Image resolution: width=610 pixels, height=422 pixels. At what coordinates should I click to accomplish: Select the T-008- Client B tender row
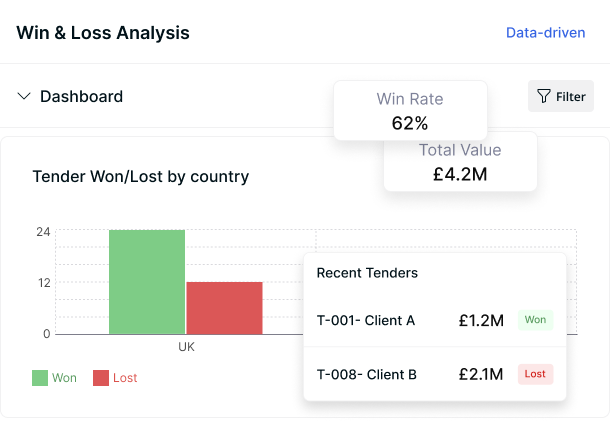[435, 374]
